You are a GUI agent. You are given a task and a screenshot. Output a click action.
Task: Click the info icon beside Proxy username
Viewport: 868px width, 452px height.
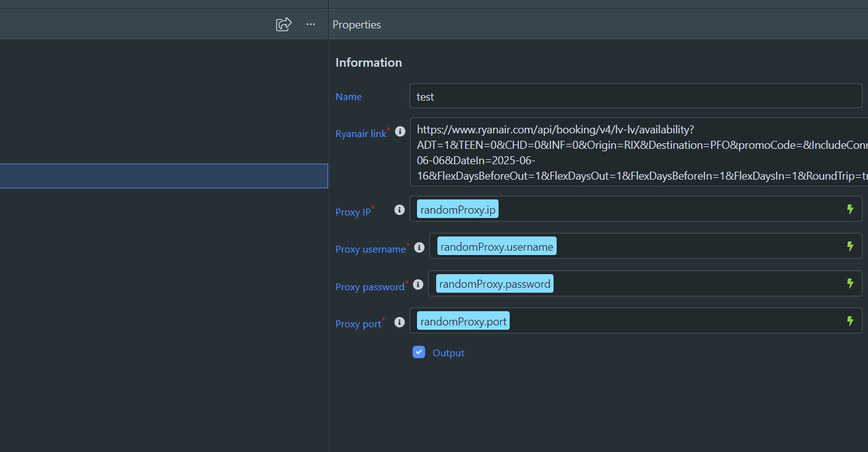[419, 247]
